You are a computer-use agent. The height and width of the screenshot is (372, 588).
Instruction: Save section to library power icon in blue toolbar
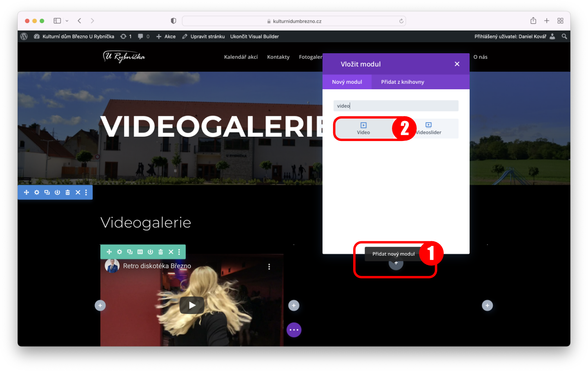[57, 192]
